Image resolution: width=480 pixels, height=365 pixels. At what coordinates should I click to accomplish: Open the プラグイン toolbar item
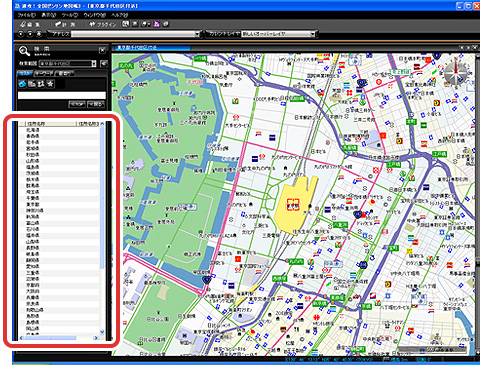(x=102, y=24)
